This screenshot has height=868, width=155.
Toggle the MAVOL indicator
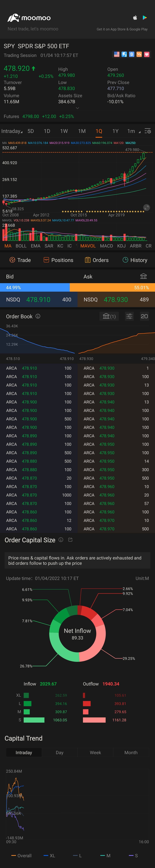88,246
